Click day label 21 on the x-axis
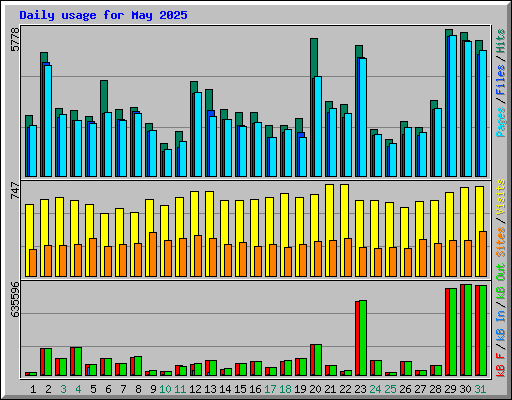Viewport: 512px width, 400px height. coord(330,389)
